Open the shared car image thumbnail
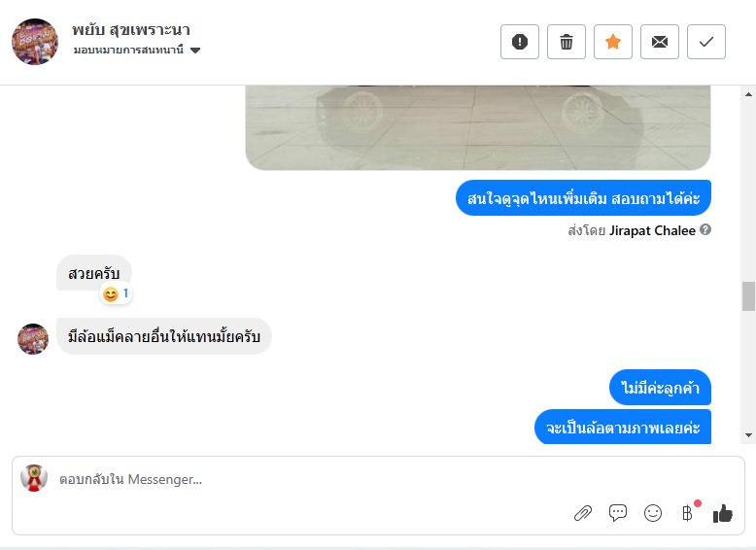The width and height of the screenshot is (756, 550). tap(477, 126)
